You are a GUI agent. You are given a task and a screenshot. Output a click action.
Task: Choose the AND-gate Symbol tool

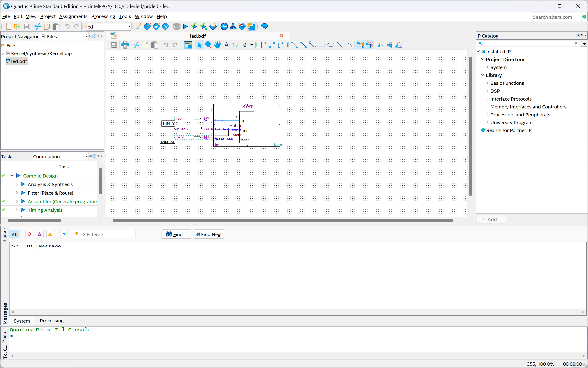(235, 45)
